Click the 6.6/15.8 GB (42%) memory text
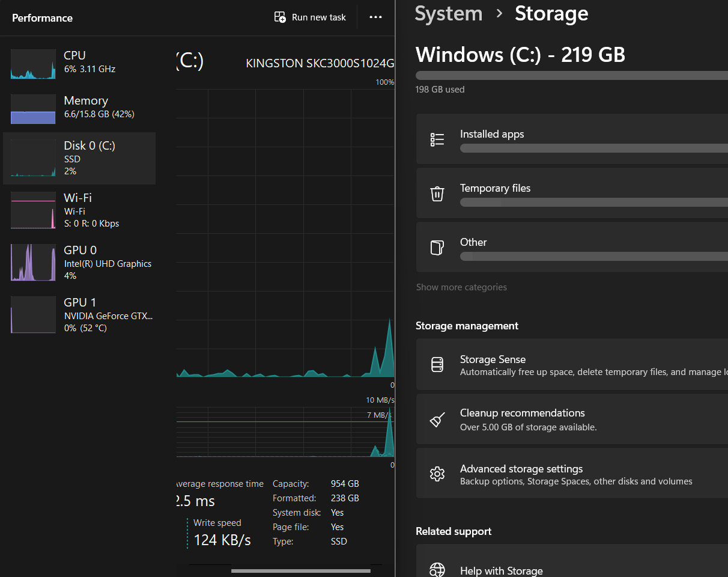This screenshot has width=728, height=577. (99, 114)
